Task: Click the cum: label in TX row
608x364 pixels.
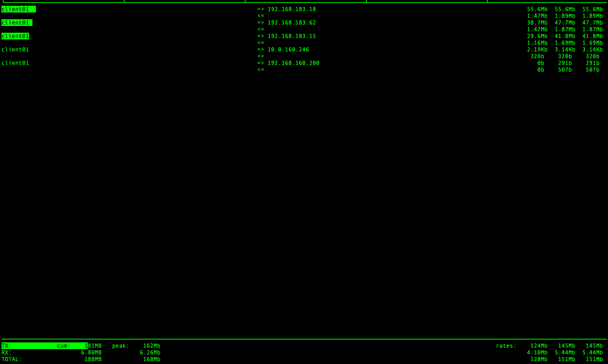Action: click(x=63, y=346)
